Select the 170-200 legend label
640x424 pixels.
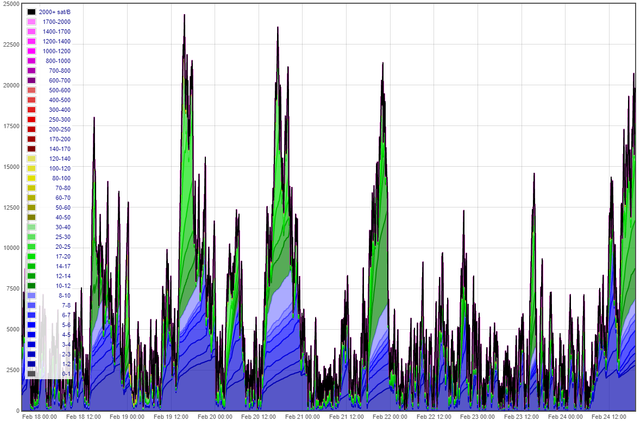point(60,139)
